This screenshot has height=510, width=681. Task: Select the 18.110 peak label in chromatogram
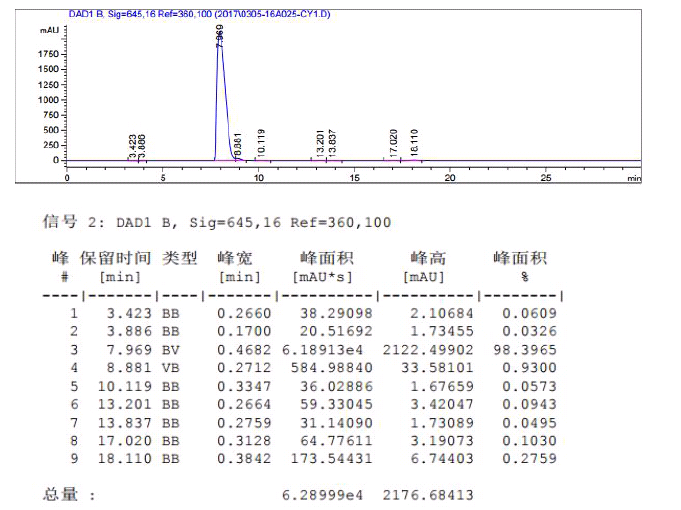[415, 141]
